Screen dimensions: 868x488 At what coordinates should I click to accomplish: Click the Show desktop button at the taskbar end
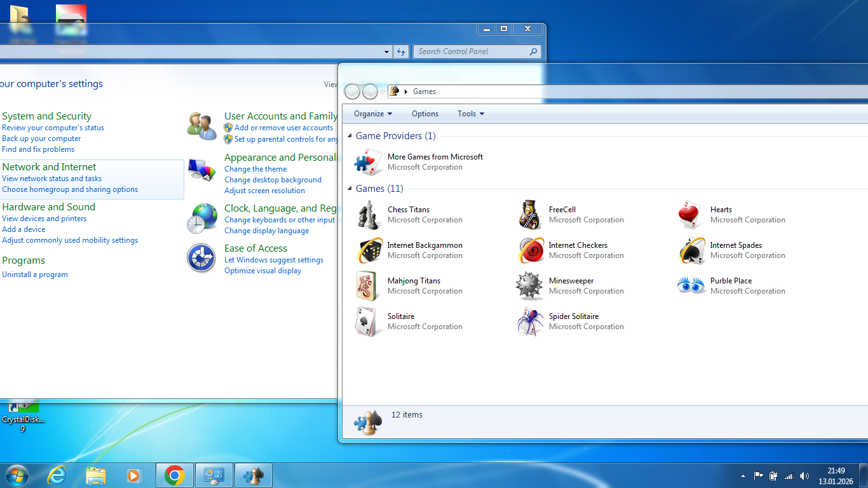[x=864, y=475]
